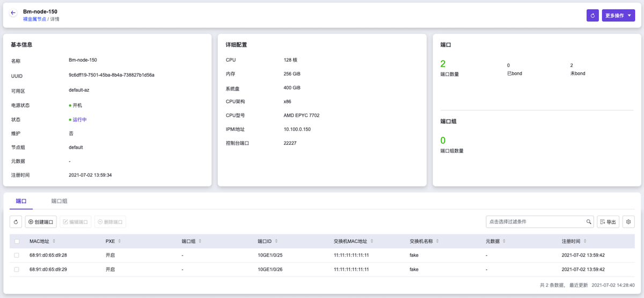Click the filter condition input field
Screen dimensions: 644x298
534,222
